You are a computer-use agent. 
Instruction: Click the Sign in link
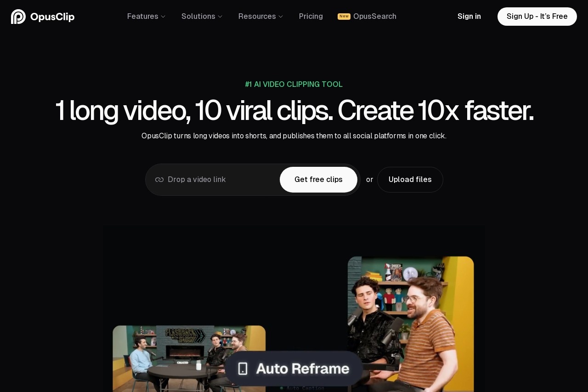469,16
